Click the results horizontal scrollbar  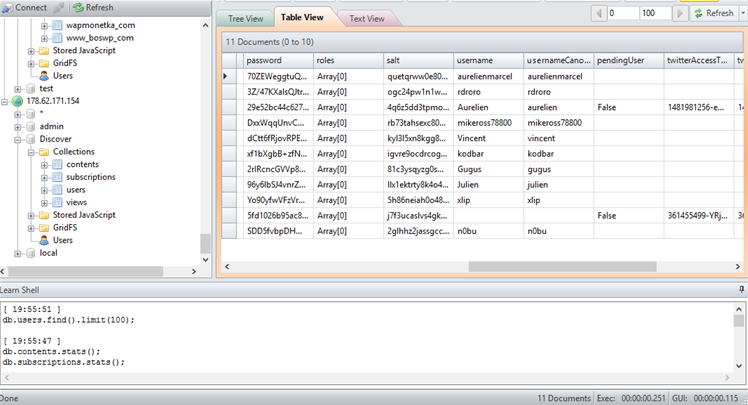480,268
